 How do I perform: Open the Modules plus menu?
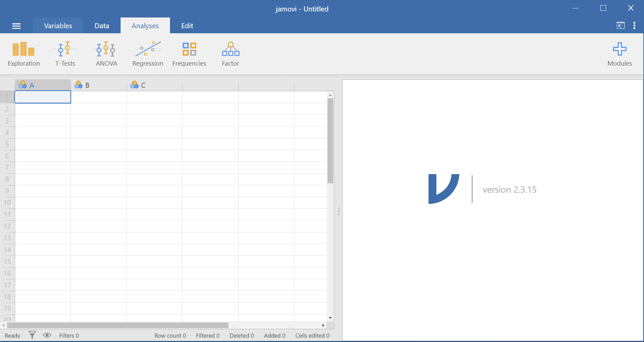pos(619,54)
